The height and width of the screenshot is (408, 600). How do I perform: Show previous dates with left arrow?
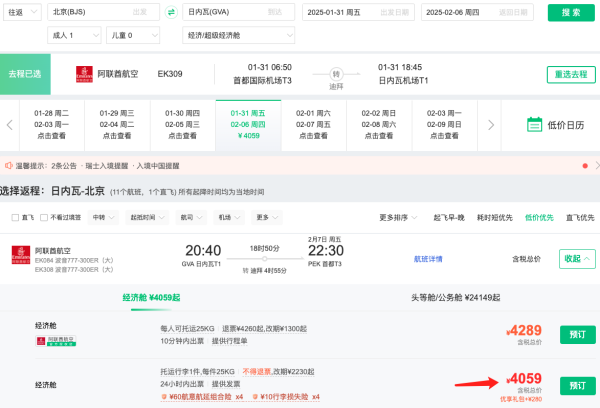click(10, 125)
